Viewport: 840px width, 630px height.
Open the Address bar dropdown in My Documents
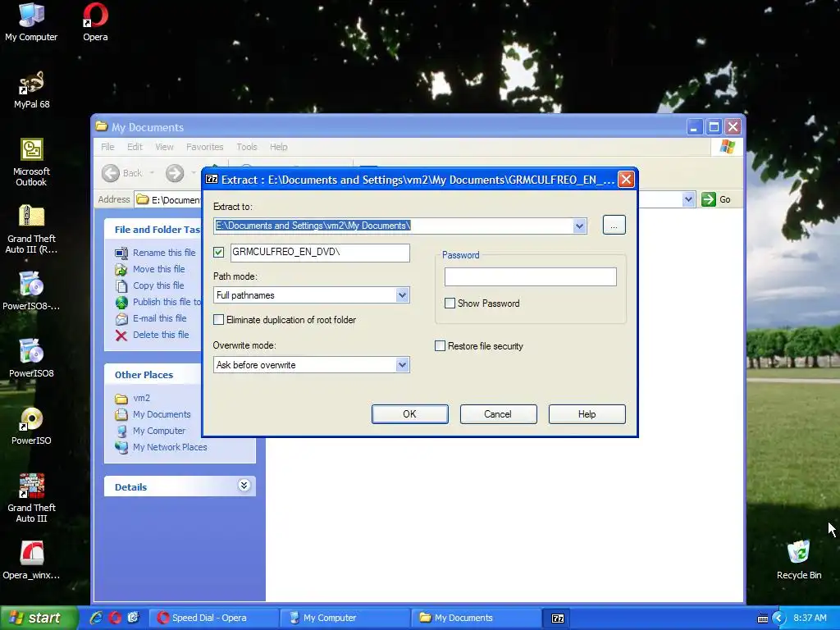(x=688, y=199)
